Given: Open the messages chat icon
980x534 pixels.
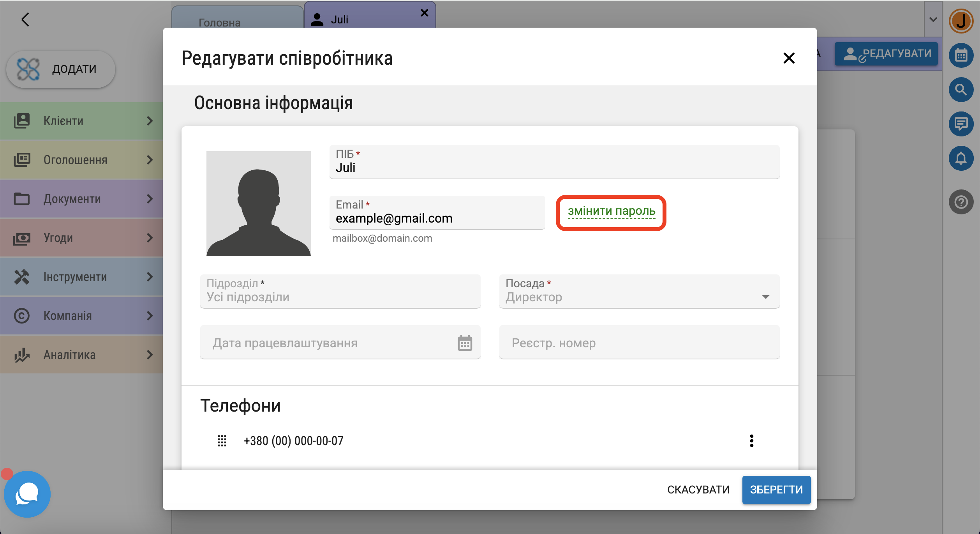Looking at the screenshot, I should point(961,124).
